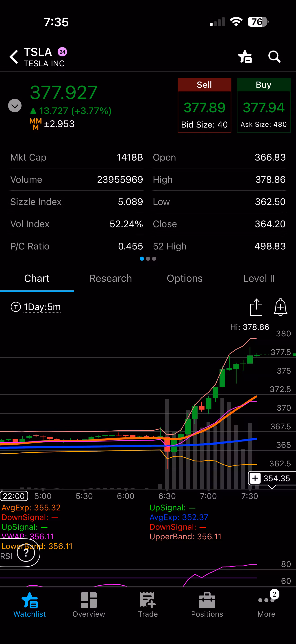The width and height of the screenshot is (296, 644).
Task: Tap the battery indicator in status bar
Action: (258, 22)
